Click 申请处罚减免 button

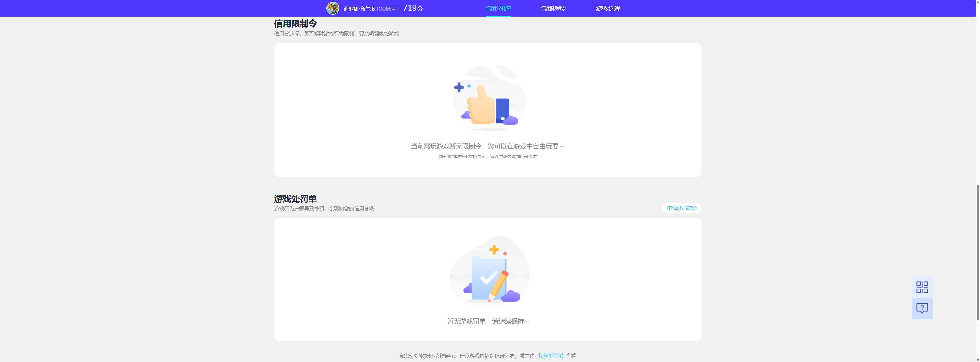(682, 208)
